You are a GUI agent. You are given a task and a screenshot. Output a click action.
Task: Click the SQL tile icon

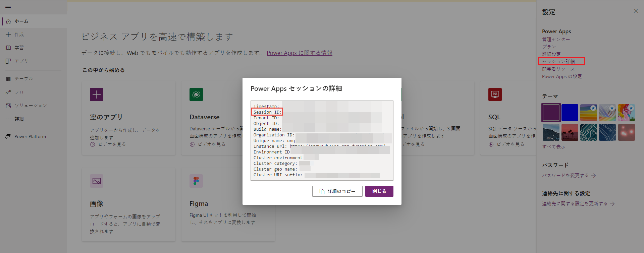point(495,94)
